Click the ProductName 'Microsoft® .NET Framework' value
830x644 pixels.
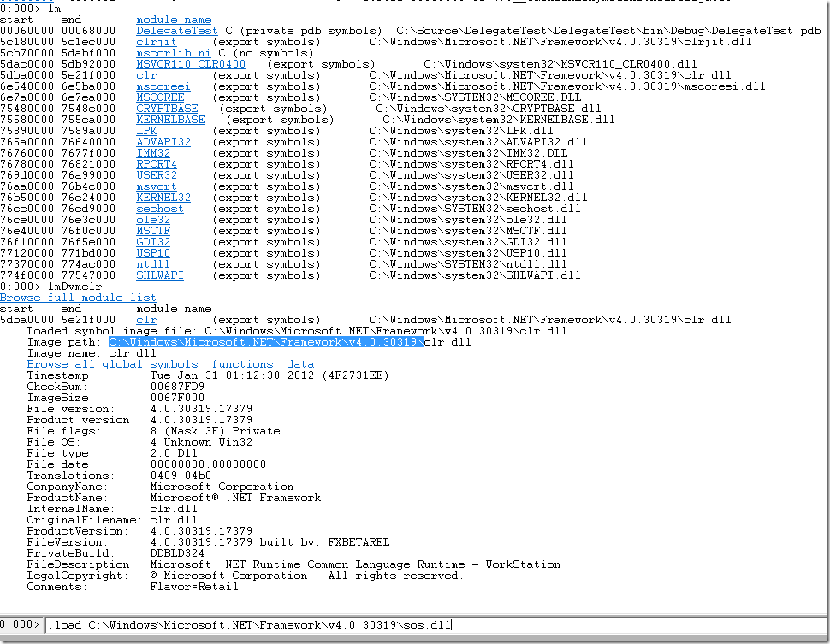click(x=235, y=498)
